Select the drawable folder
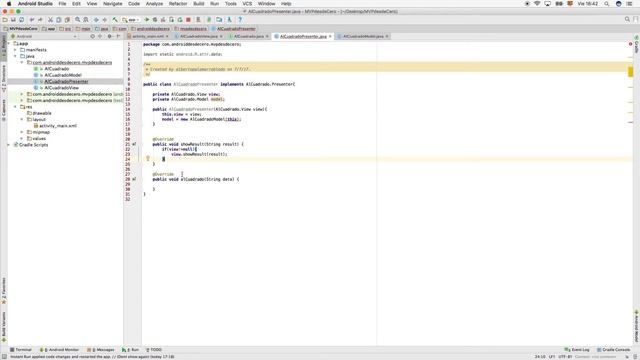Viewport: 640px width, 360px height. coord(42,113)
